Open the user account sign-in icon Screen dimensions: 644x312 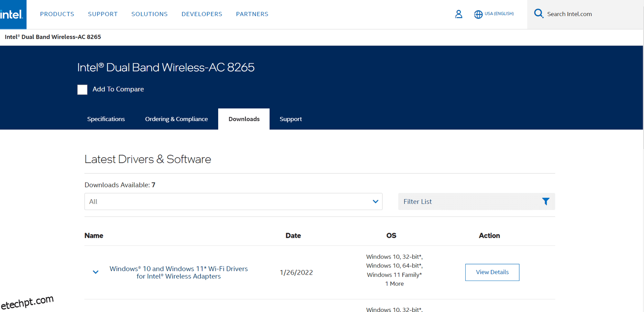tap(458, 14)
